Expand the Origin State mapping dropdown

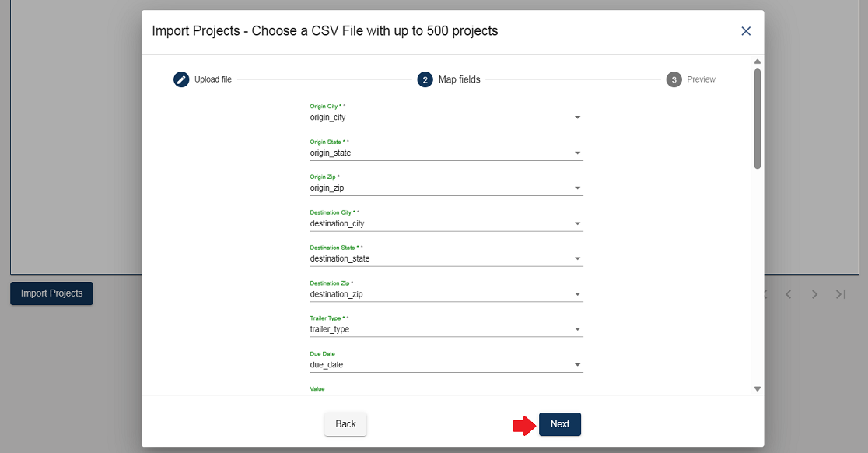point(577,153)
